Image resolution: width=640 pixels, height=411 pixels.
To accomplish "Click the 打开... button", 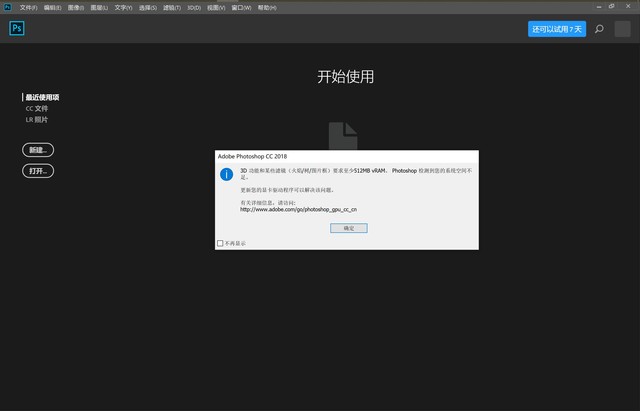I will 37,171.
